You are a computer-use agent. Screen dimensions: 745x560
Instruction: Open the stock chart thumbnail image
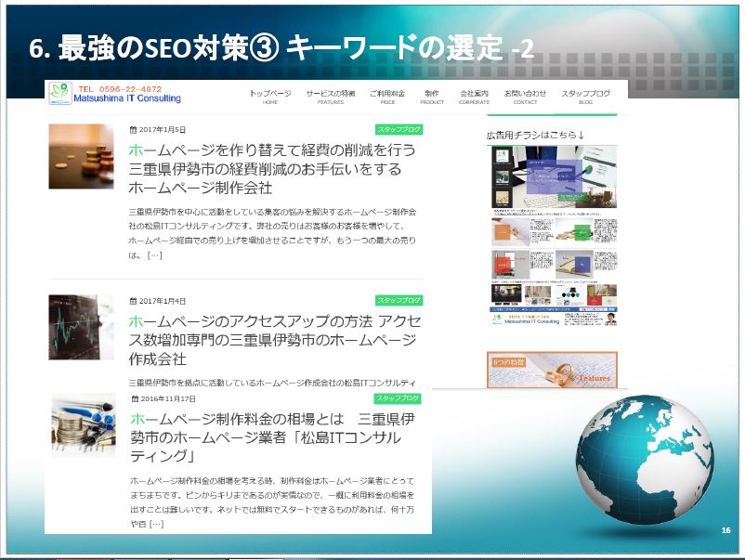coord(81,327)
